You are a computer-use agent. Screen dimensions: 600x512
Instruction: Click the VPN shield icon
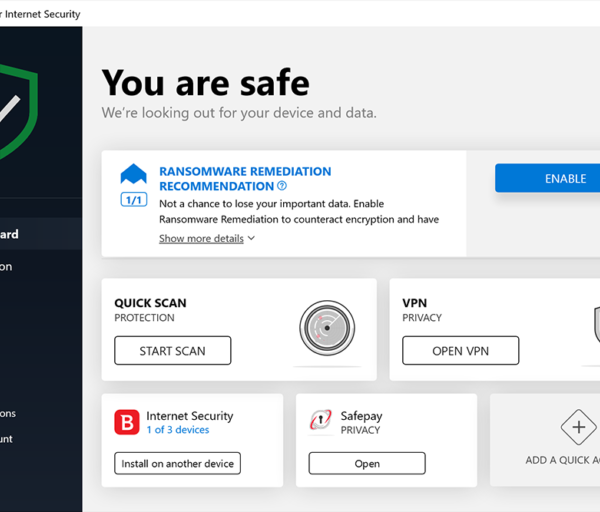(597, 324)
